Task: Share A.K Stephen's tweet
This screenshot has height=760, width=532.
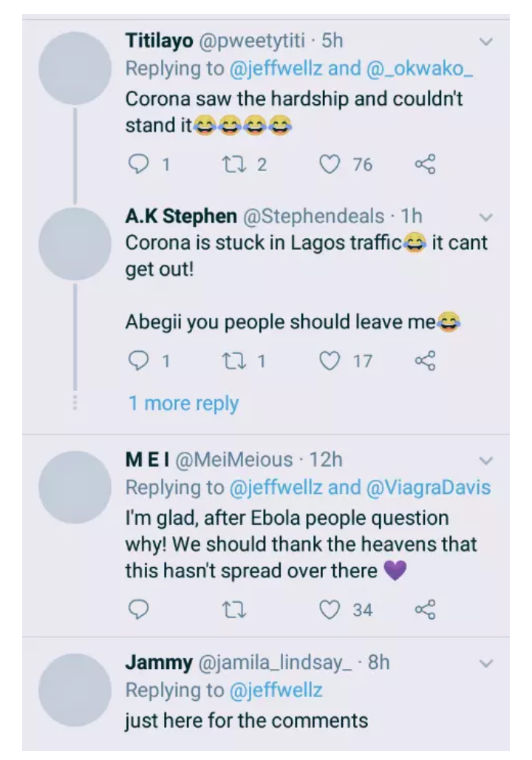Action: click(x=425, y=361)
